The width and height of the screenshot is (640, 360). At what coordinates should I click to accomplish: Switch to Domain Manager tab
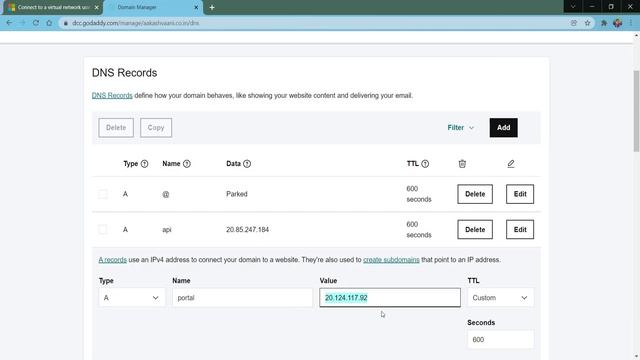[x=153, y=7]
